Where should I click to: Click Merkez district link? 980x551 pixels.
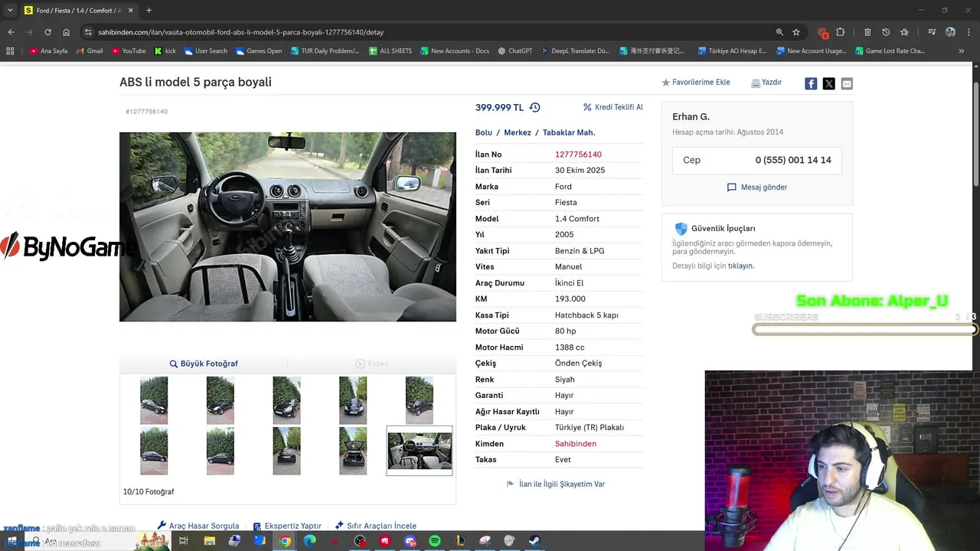tap(518, 132)
